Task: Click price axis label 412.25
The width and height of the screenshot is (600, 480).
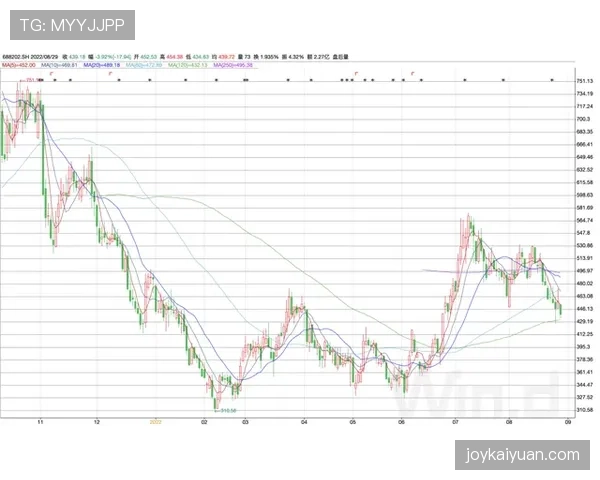Action: (584, 334)
